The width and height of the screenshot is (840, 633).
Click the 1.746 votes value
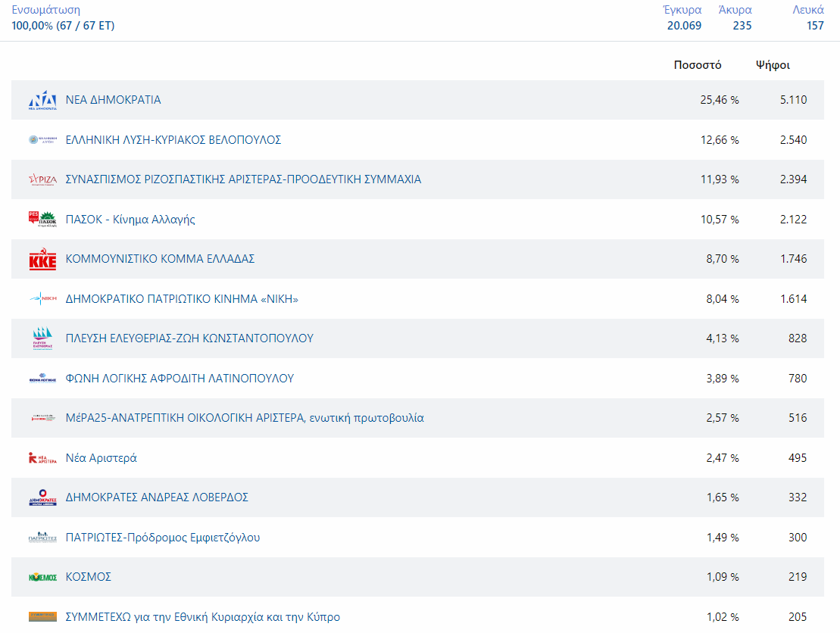(x=793, y=259)
